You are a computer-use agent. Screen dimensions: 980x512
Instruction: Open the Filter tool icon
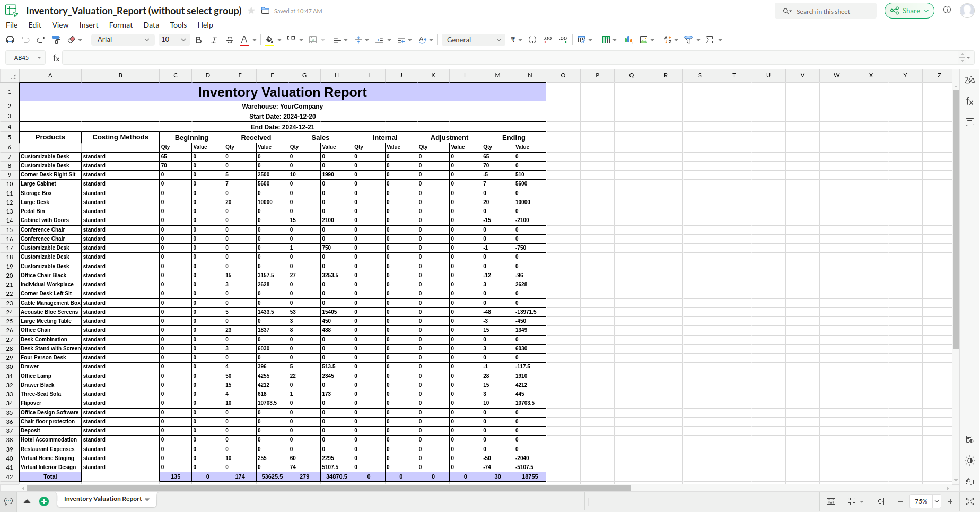point(688,40)
